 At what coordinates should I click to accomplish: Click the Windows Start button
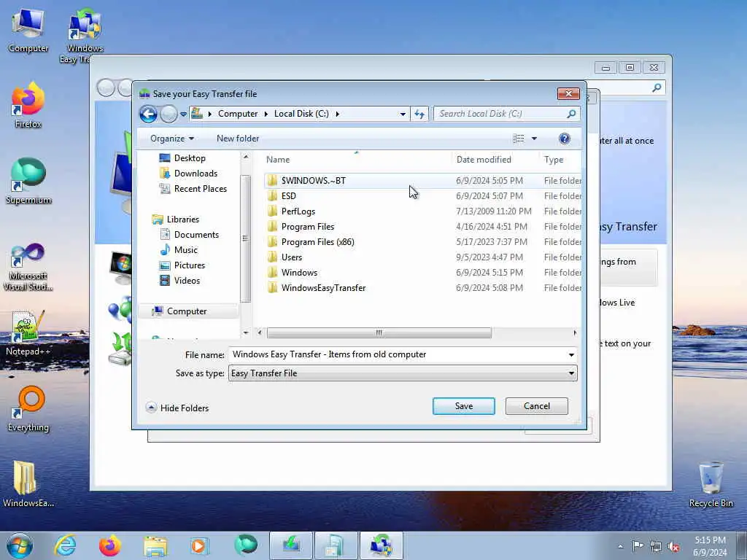[20, 545]
